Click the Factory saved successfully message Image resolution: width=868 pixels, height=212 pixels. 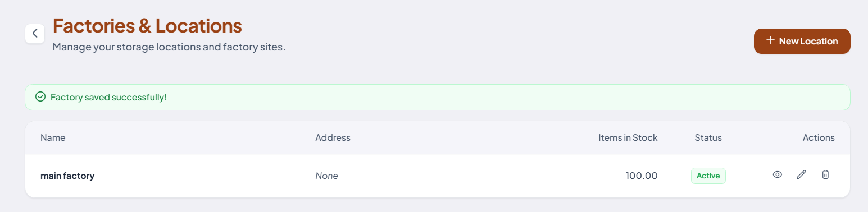coord(108,97)
